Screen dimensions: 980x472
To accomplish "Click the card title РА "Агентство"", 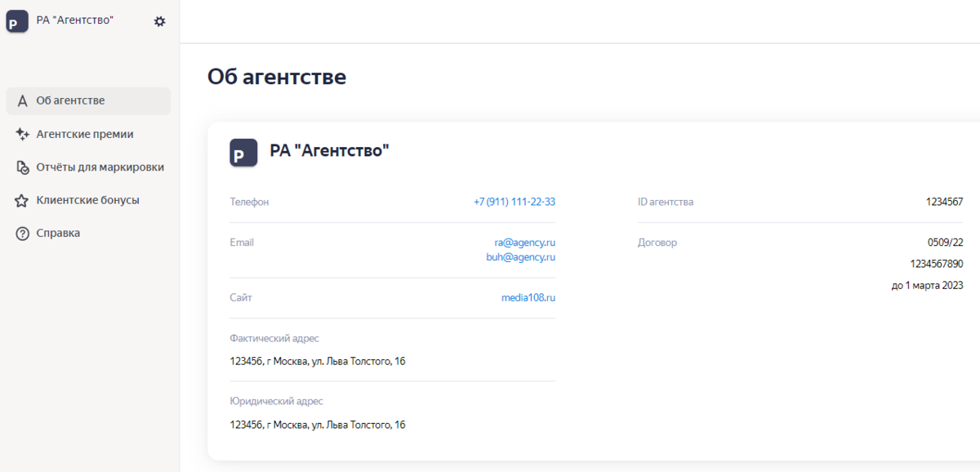I will click(330, 150).
